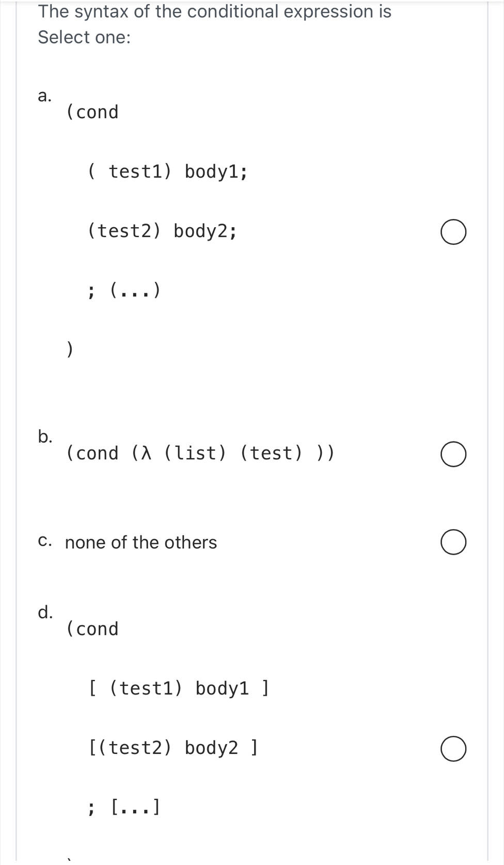This screenshot has width=504, height=865.
Task: Click the 'b.' option label
Action: click(45, 437)
